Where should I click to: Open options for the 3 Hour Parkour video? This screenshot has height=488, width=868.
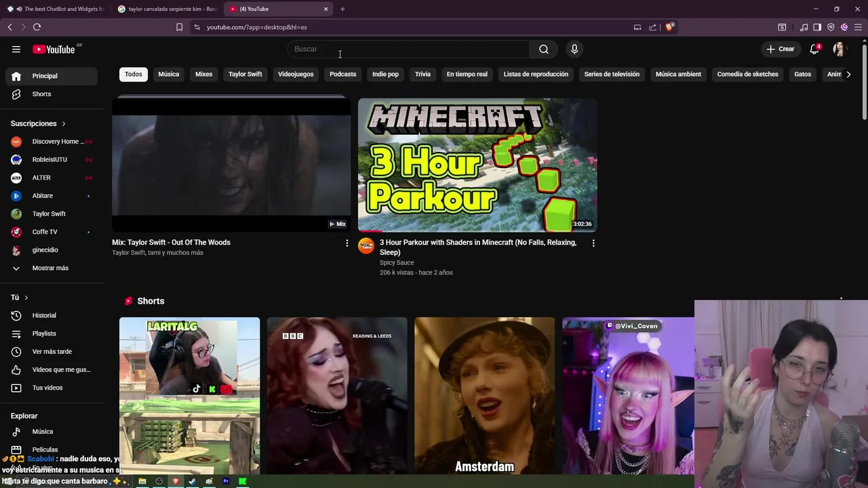(x=593, y=243)
